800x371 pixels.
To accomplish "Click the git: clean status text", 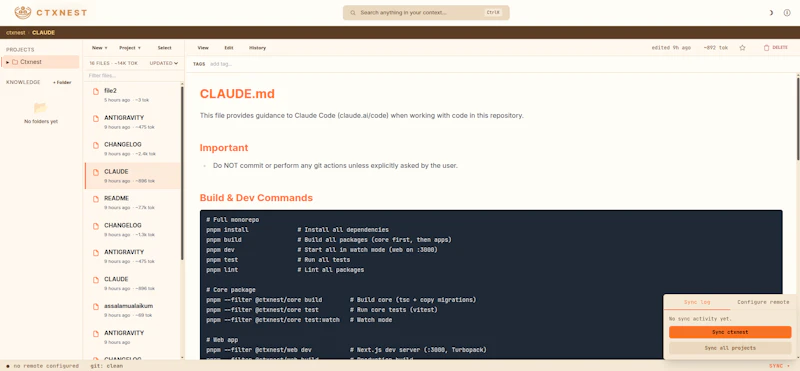I will click(106, 366).
